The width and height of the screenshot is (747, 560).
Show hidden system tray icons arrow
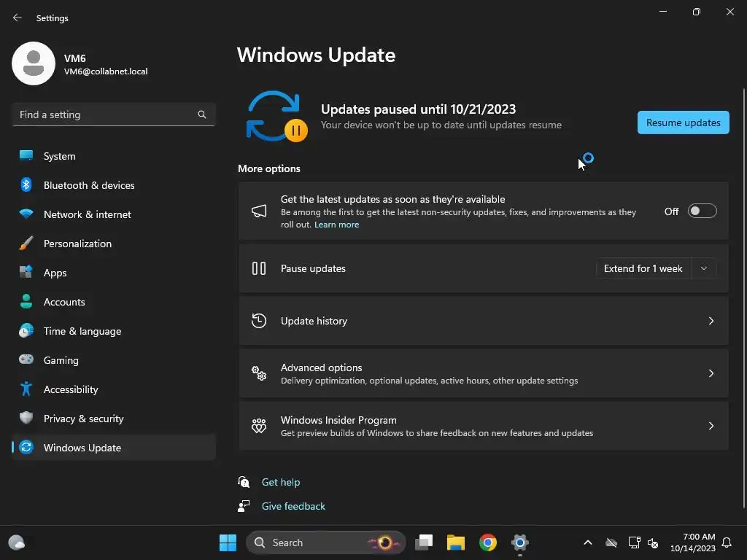click(x=588, y=542)
